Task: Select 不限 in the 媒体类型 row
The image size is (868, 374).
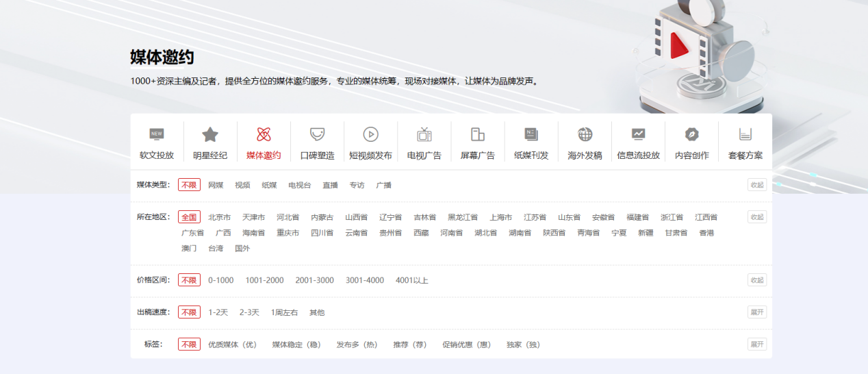Action: 189,185
